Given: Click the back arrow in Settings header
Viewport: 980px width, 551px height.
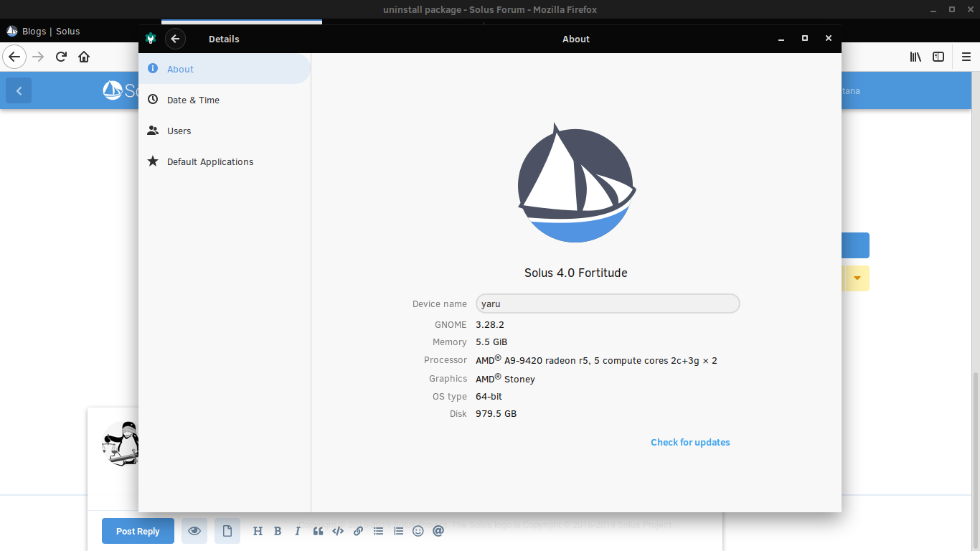Looking at the screenshot, I should [x=175, y=39].
